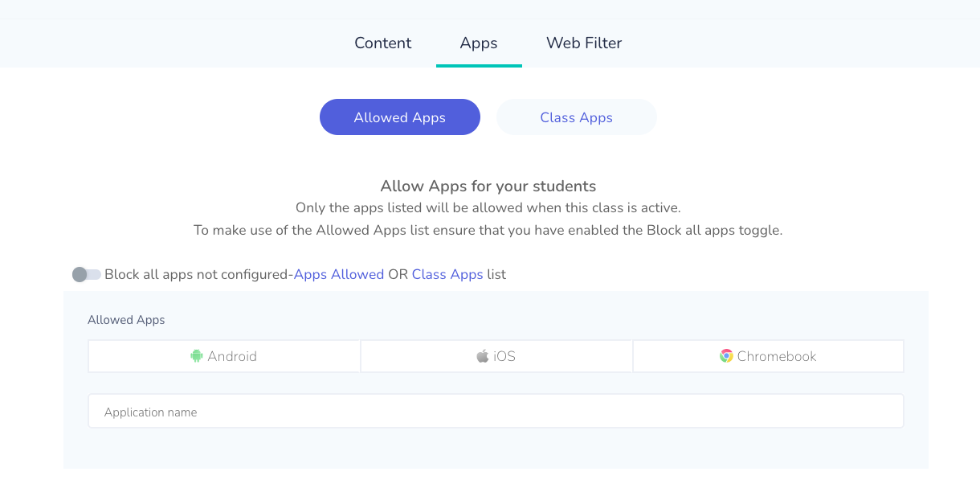Click the 'To make use of' instruction line
The image size is (980, 492).
[x=488, y=230]
